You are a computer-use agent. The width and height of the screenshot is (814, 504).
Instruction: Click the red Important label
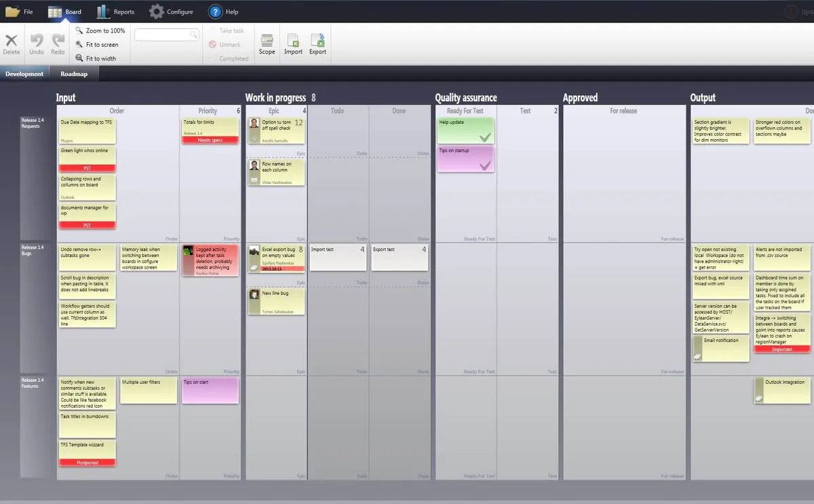tap(782, 349)
